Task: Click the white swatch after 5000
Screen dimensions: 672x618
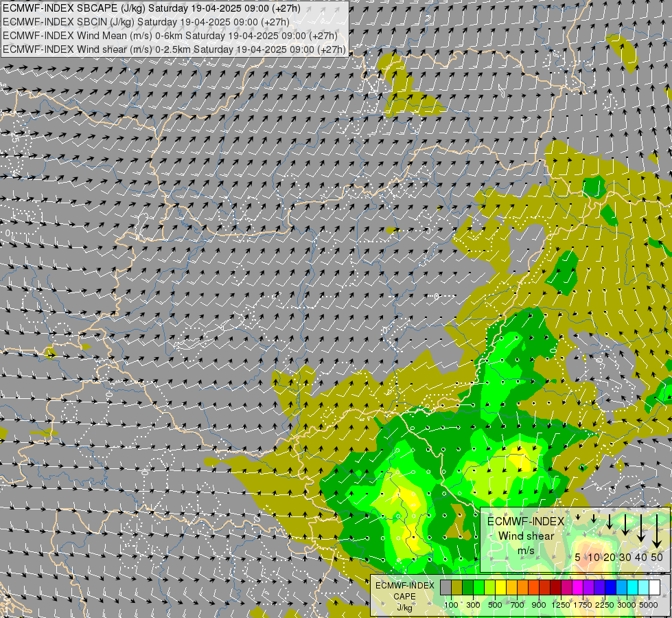Action: click(x=654, y=588)
